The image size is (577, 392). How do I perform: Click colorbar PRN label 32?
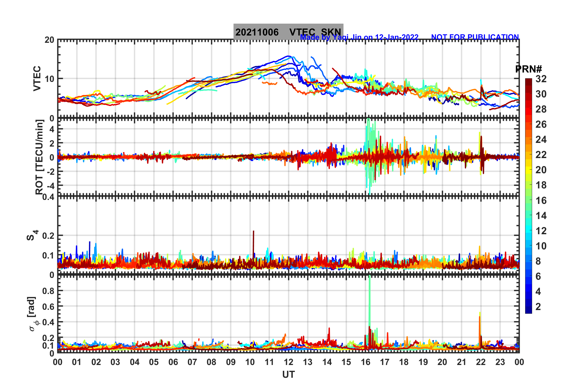(541, 79)
